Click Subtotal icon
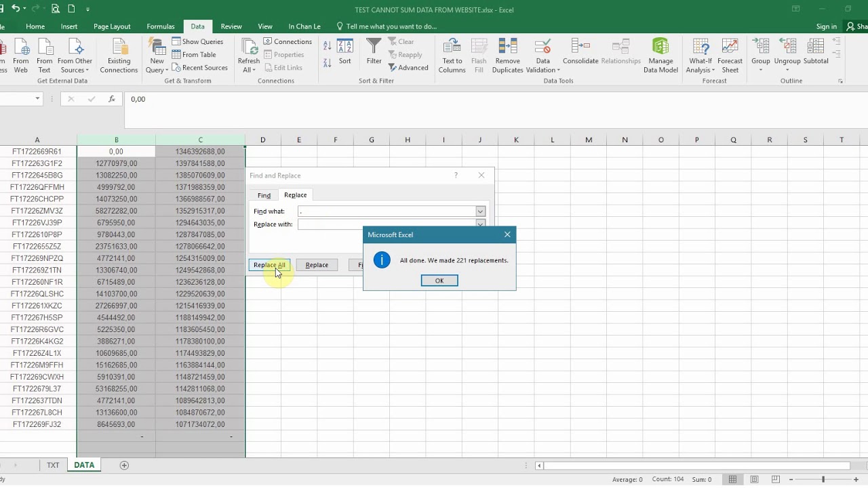The height and width of the screenshot is (488, 868). (x=816, y=52)
